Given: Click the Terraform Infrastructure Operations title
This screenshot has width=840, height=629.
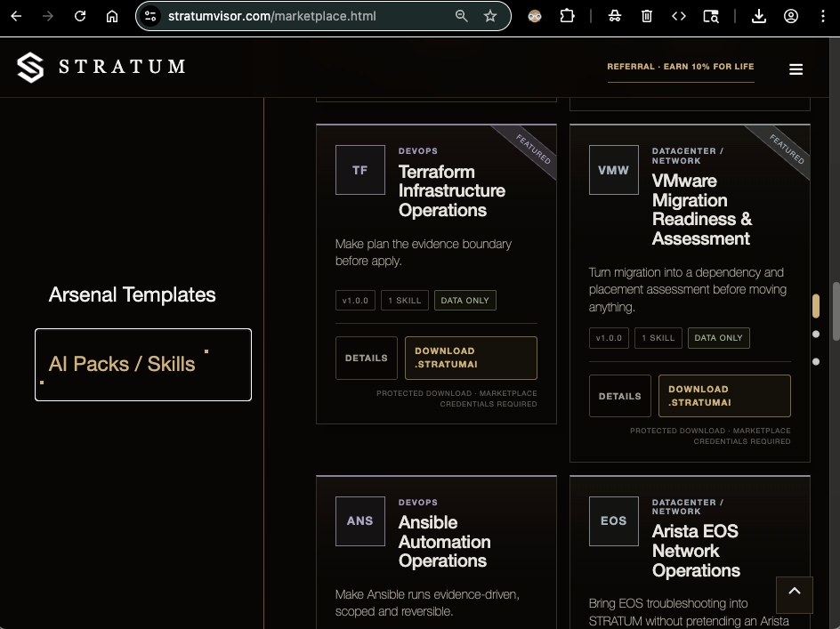Looking at the screenshot, I should [x=452, y=190].
